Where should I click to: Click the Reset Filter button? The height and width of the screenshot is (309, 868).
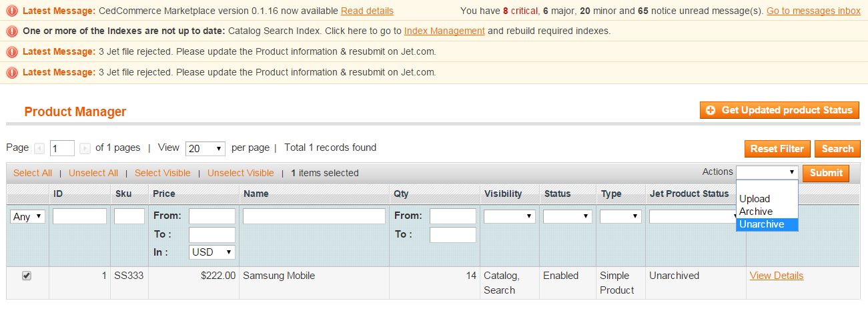(778, 149)
